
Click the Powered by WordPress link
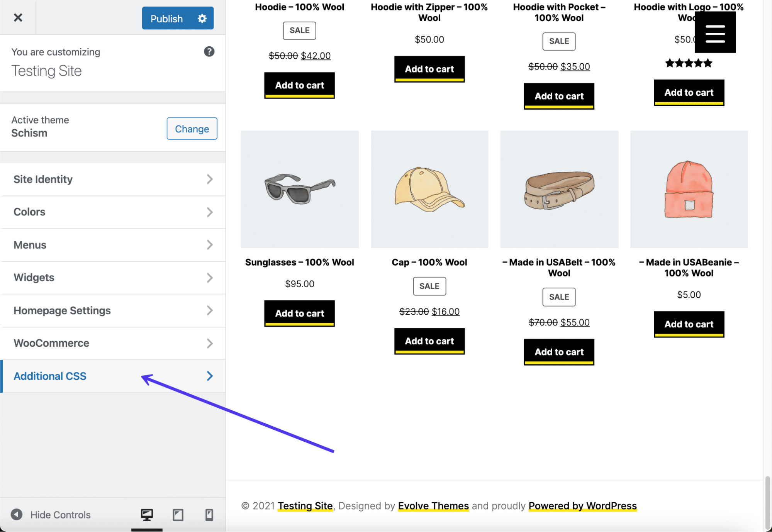tap(582, 505)
